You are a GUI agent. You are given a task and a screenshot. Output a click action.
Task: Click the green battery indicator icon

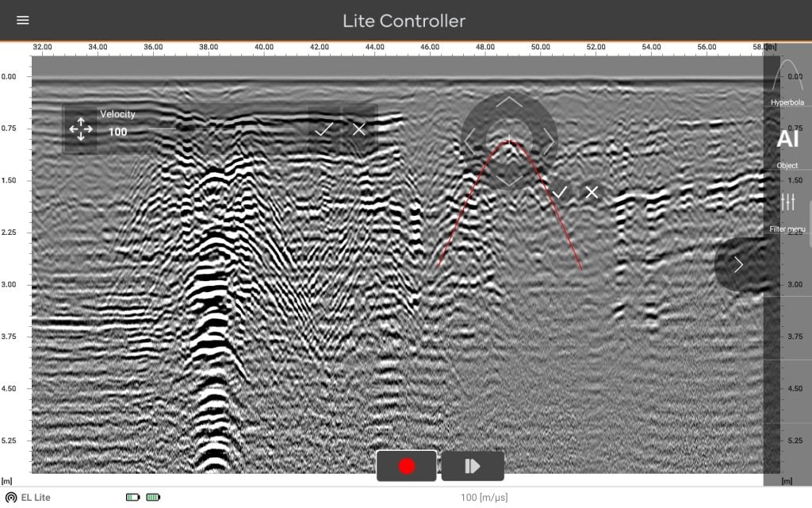(153, 497)
